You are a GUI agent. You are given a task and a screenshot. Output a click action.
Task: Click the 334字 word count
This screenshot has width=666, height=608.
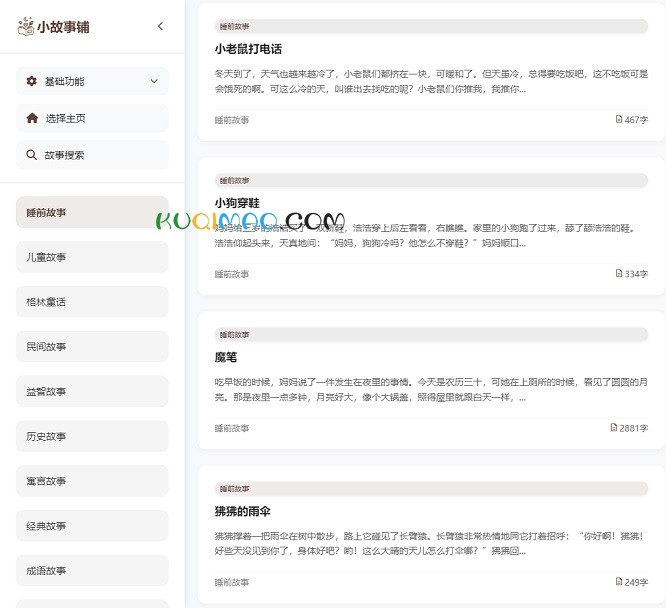[636, 274]
